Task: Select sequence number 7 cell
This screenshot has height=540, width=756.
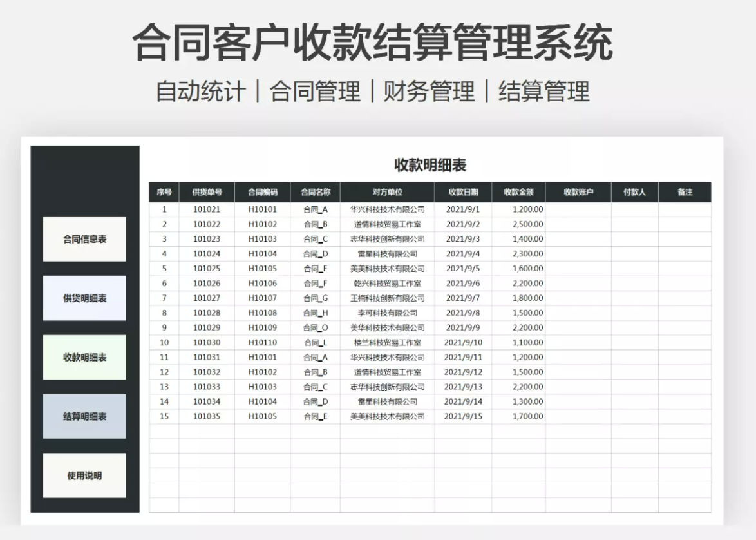Action: pos(164,298)
